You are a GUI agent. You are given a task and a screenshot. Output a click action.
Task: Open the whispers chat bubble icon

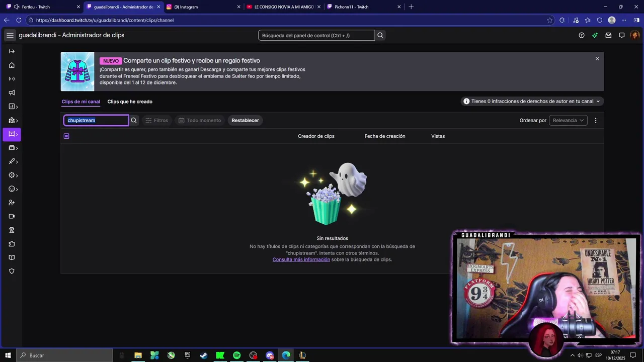click(x=622, y=35)
